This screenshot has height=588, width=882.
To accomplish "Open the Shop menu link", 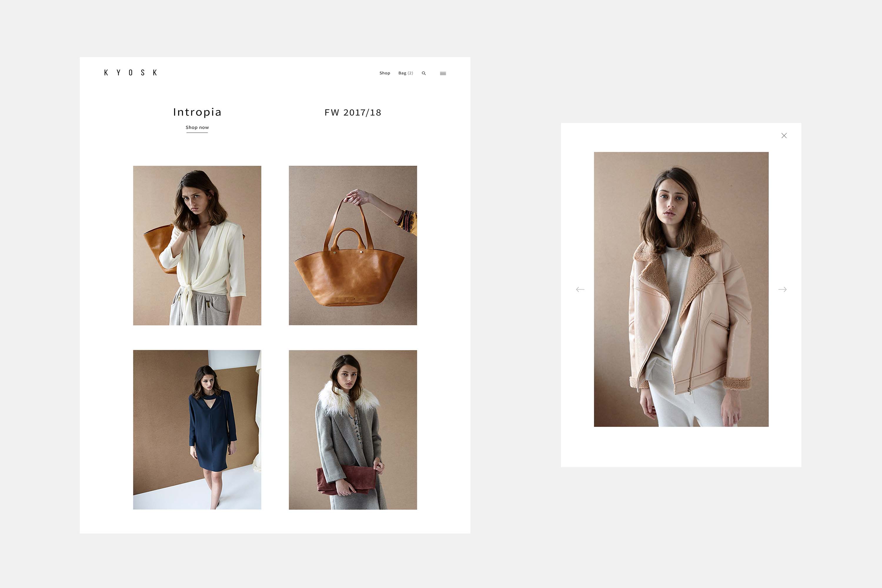I will coord(385,73).
